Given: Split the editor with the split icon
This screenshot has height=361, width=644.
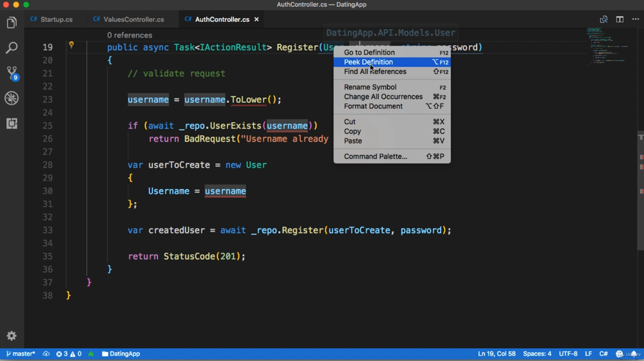Looking at the screenshot, I should point(620,19).
